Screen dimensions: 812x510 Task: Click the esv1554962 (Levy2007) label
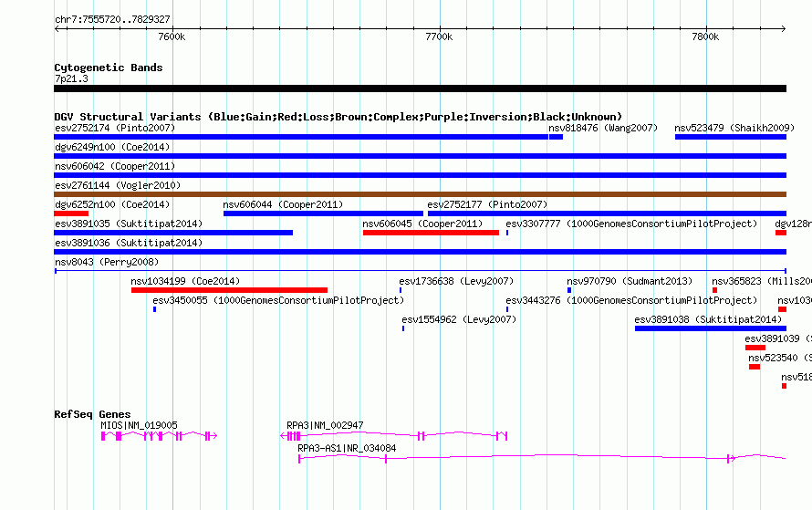[459, 319]
